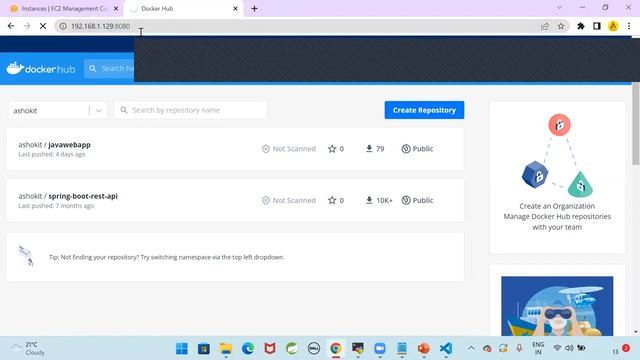Close the EC2 Management browser tab

(x=116, y=9)
